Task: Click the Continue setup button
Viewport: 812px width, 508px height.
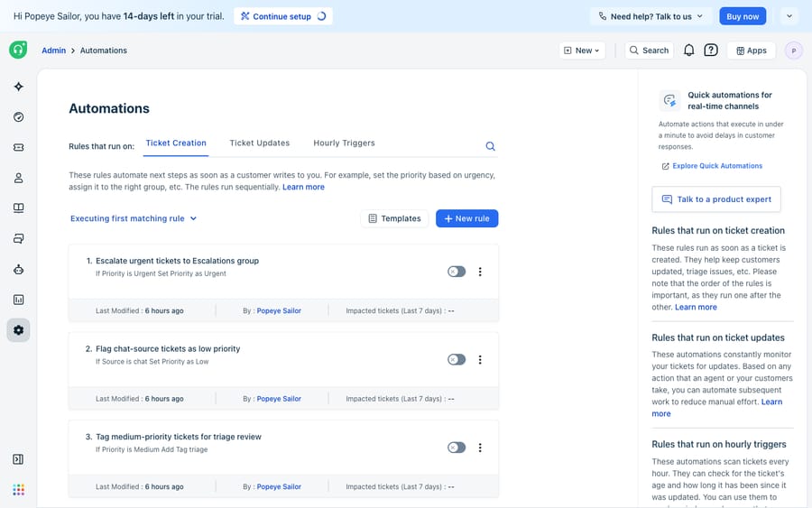Action: click(282, 16)
